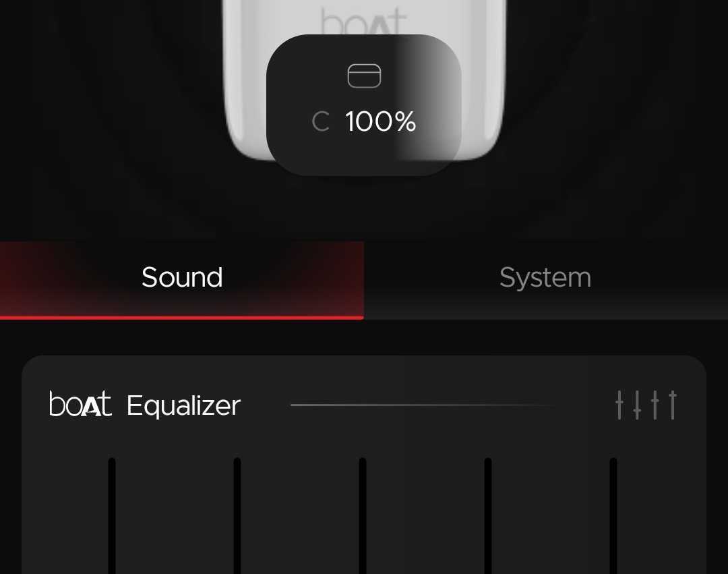Click the first equalizer band slider
This screenshot has width=728, height=574.
click(112, 515)
